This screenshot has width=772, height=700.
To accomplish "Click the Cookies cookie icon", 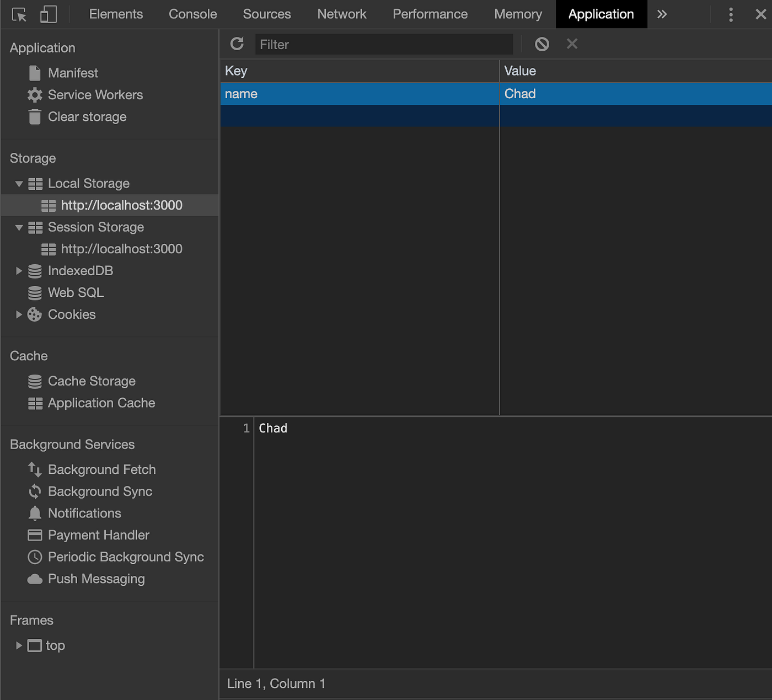I will tap(35, 314).
